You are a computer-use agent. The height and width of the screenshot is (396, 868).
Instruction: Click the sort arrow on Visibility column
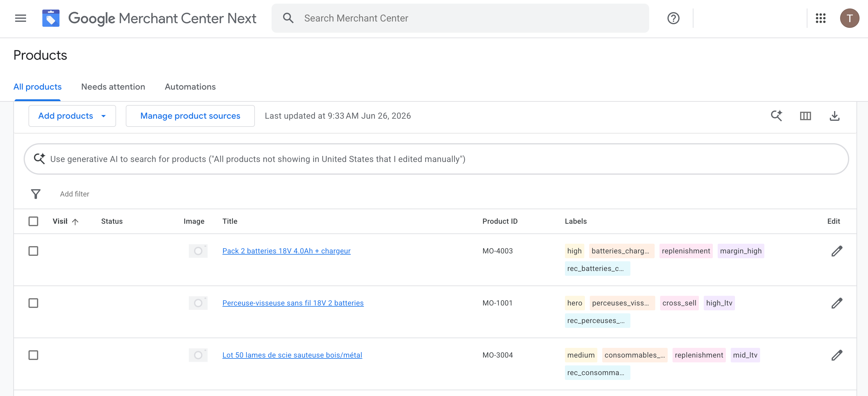pyautogui.click(x=75, y=222)
